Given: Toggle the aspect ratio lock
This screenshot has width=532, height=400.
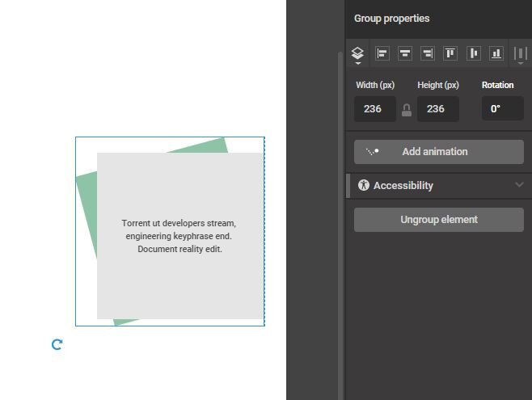Looking at the screenshot, I should [407, 110].
